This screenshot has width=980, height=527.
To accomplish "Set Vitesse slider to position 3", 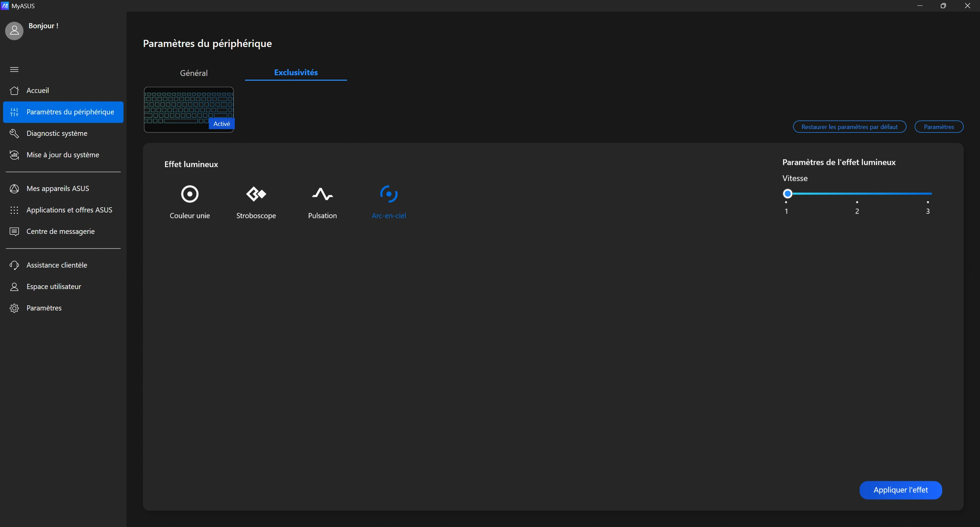I will tap(928, 194).
